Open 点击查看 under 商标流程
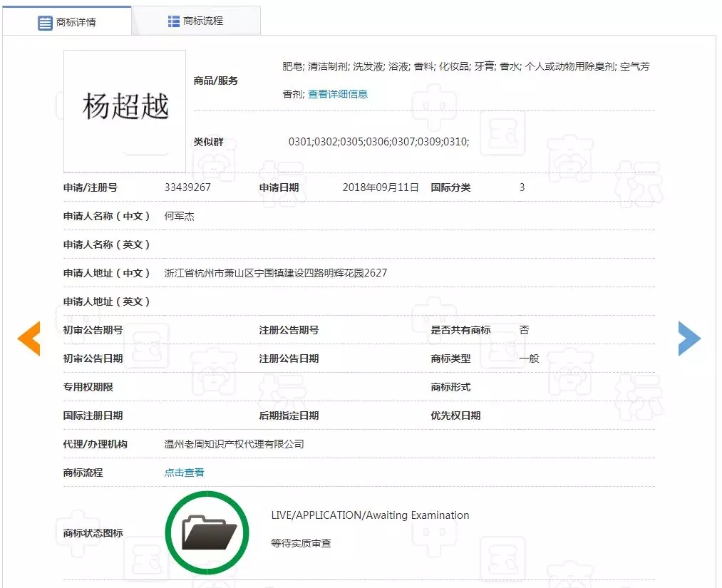The height and width of the screenshot is (588, 722). click(184, 472)
